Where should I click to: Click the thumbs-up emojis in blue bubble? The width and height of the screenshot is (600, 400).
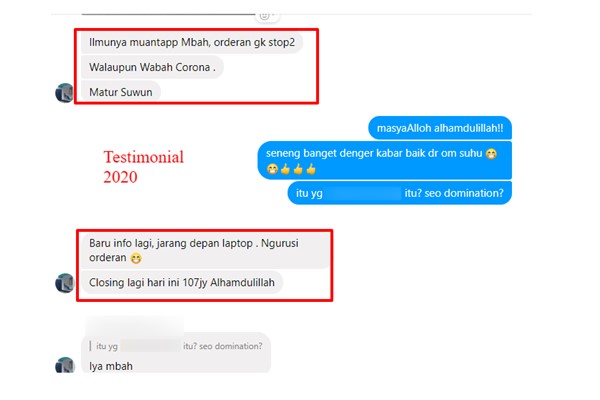point(298,169)
